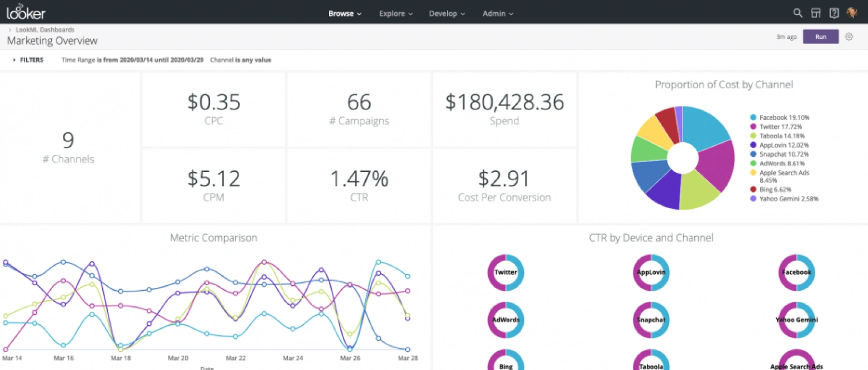The image size is (868, 370).
Task: Go to LookML Dashboards breadcrumb
Action: tap(45, 30)
